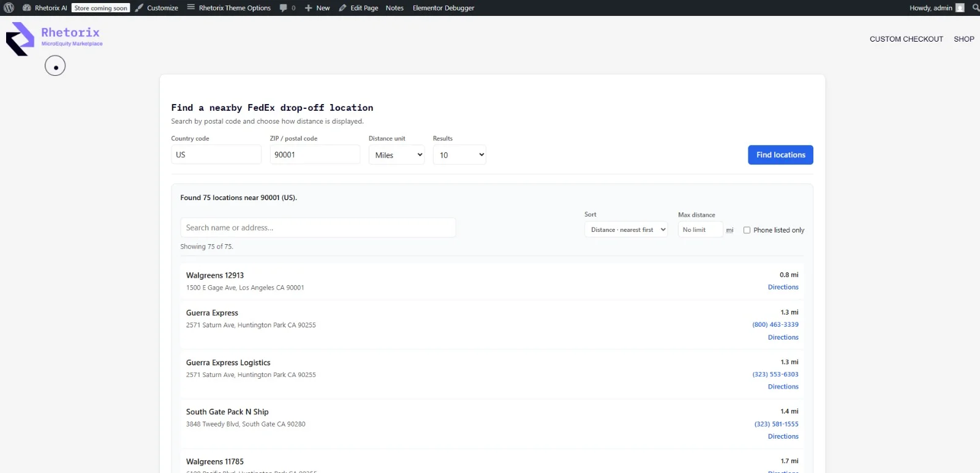This screenshot has height=473, width=980.
Task: Focus the Search name or address box
Action: 318,228
